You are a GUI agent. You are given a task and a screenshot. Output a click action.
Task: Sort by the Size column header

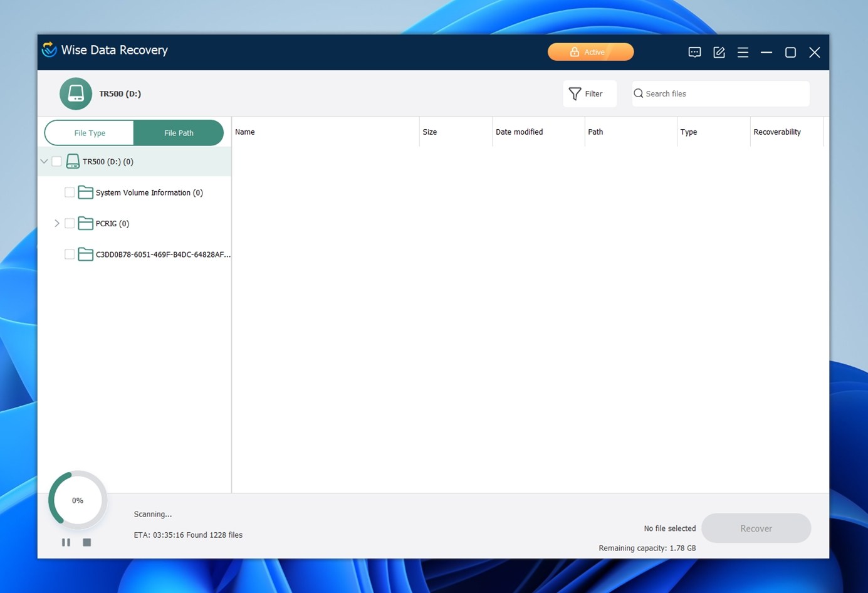456,132
